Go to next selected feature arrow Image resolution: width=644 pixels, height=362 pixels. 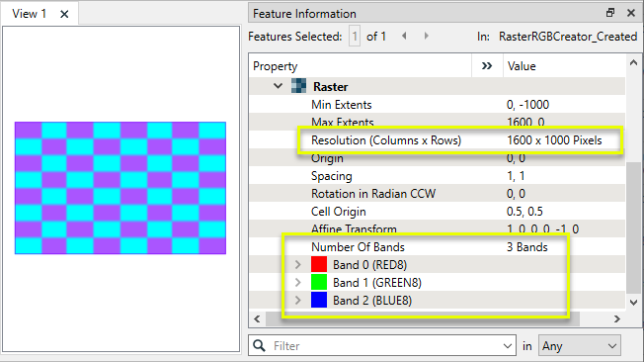click(x=427, y=37)
